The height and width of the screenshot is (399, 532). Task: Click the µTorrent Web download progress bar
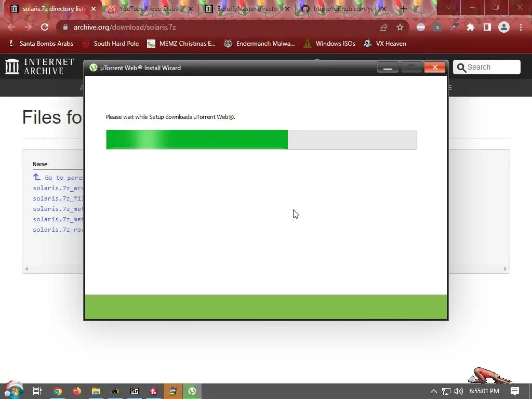261,139
